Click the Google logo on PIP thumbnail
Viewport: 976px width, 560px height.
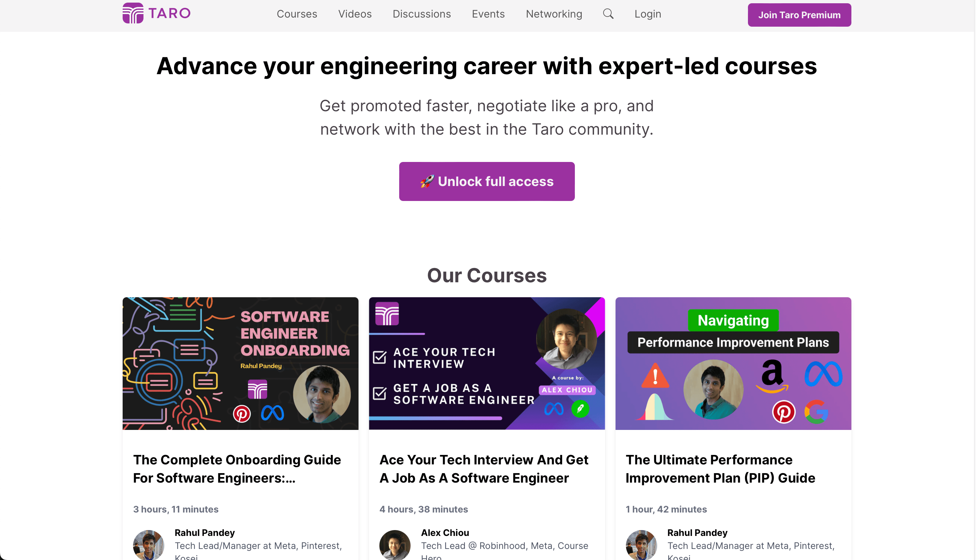816,412
